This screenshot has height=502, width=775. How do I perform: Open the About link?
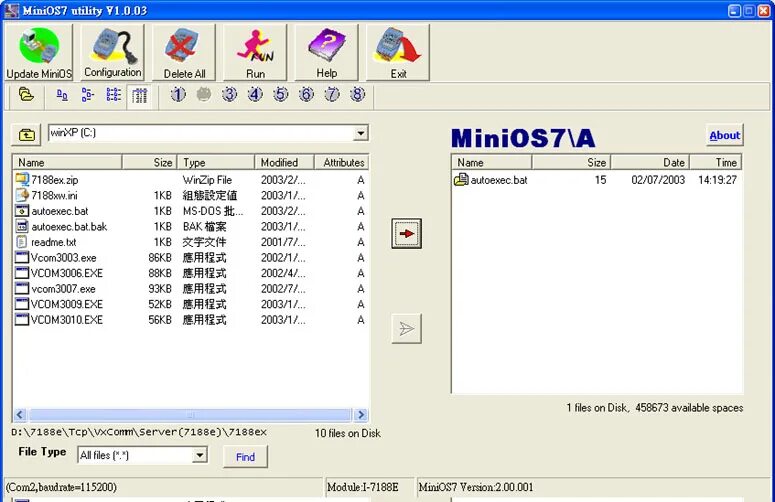[725, 135]
